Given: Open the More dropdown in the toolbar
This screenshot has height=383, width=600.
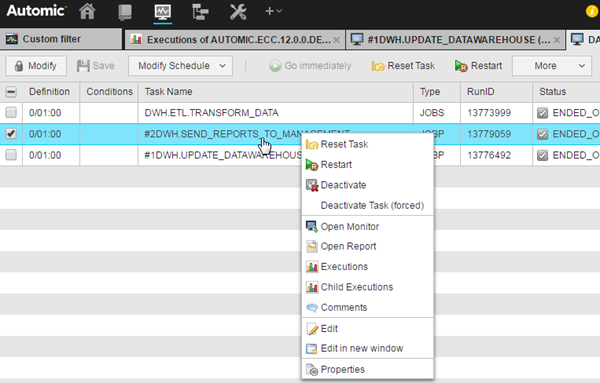Looking at the screenshot, I should [552, 66].
